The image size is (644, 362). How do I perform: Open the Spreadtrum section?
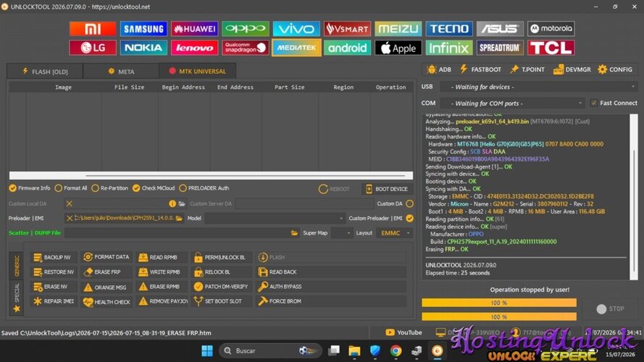(x=500, y=48)
